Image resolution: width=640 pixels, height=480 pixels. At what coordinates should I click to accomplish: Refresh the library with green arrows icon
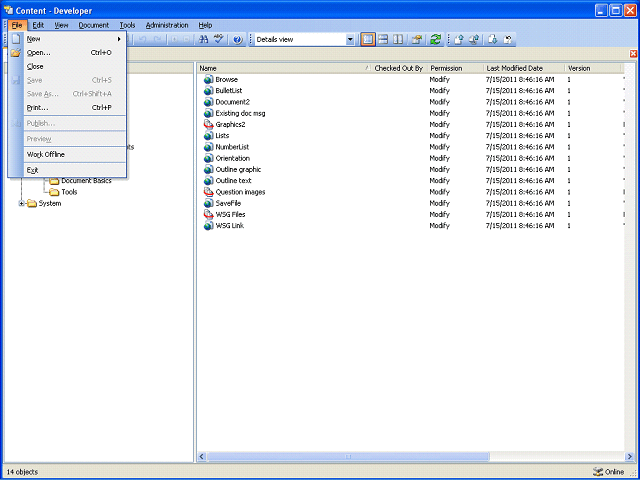[436, 40]
